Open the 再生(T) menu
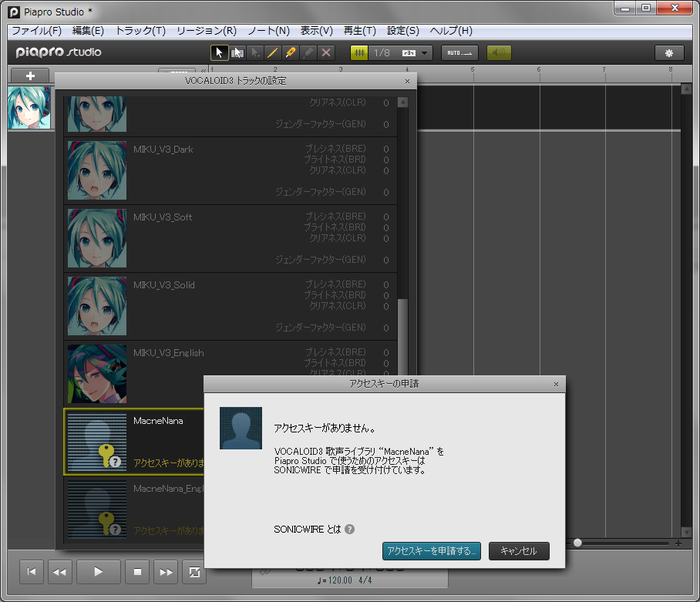This screenshot has height=602, width=700. coord(360,30)
